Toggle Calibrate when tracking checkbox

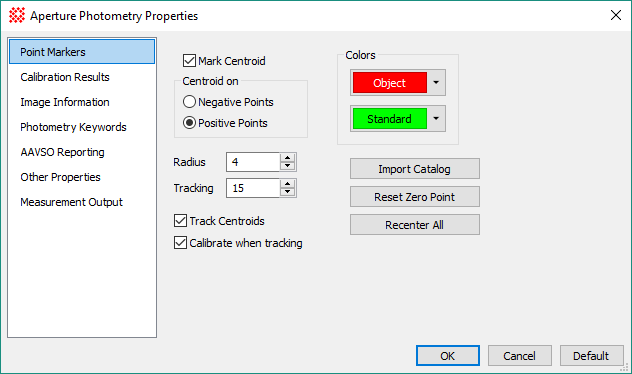[180, 243]
